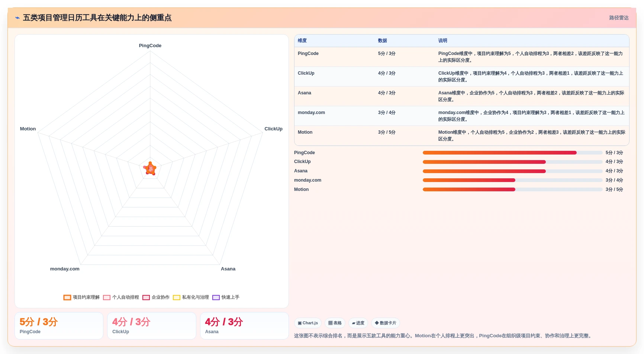The width and height of the screenshot is (644, 354).
Task: Click the PingCode description text in the table
Action: point(531,57)
